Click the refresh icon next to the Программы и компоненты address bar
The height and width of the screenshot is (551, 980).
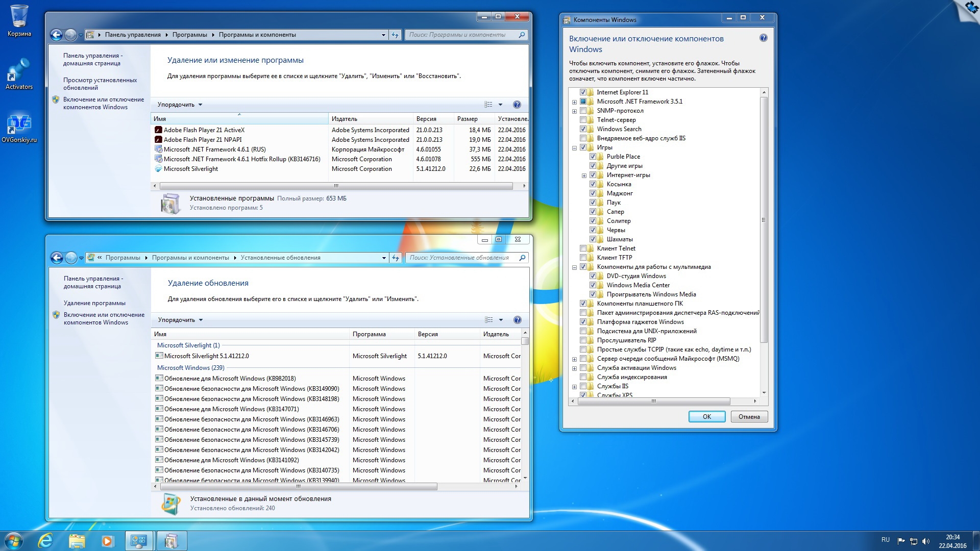pyautogui.click(x=395, y=35)
